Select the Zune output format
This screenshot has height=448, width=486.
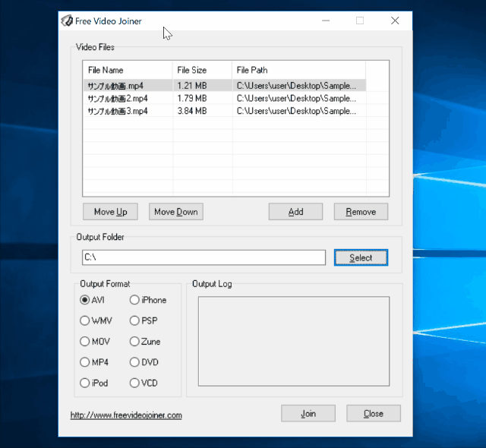point(145,342)
